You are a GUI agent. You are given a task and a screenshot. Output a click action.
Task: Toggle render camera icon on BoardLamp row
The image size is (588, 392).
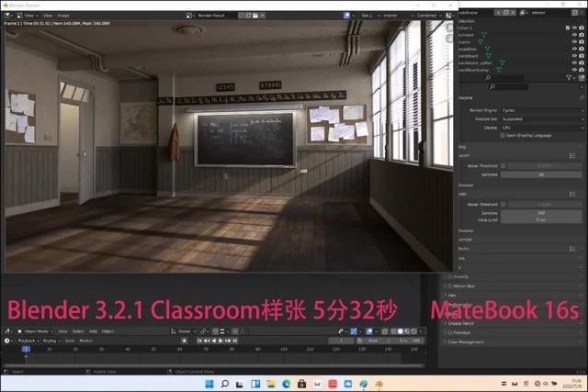click(x=582, y=70)
